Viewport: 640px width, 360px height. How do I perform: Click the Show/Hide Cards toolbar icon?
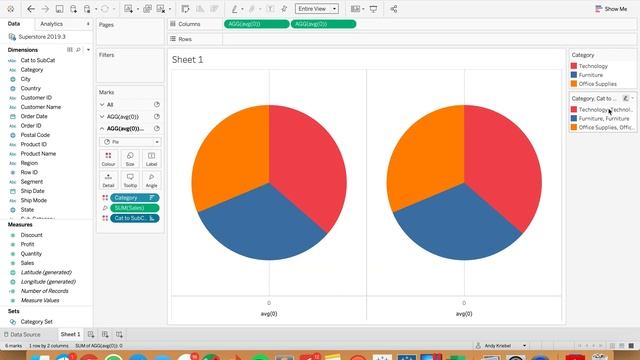tap(355, 9)
